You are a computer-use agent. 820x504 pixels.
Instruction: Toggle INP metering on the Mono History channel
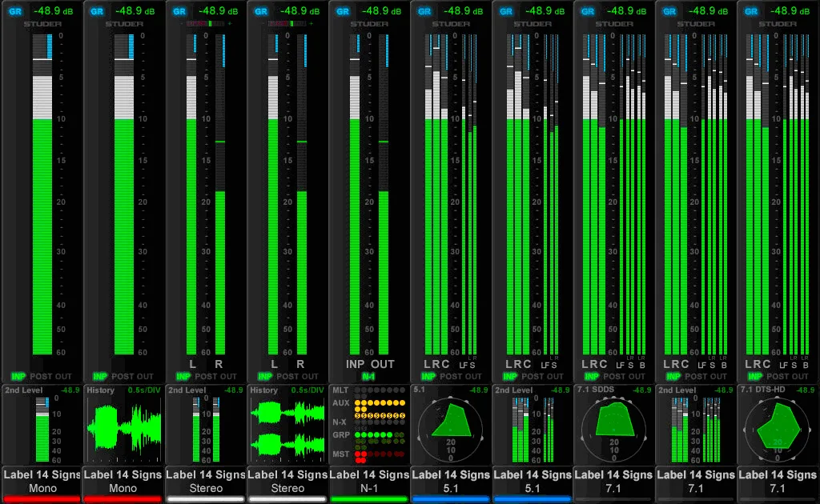click(x=100, y=376)
